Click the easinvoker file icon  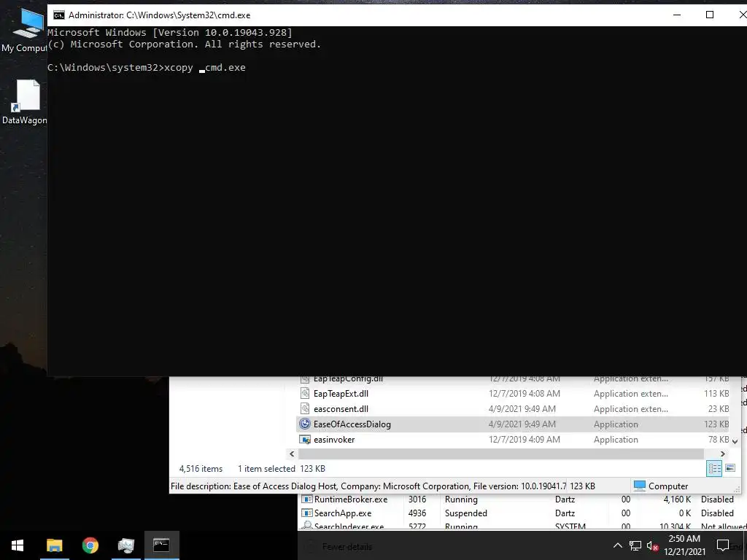305,440
